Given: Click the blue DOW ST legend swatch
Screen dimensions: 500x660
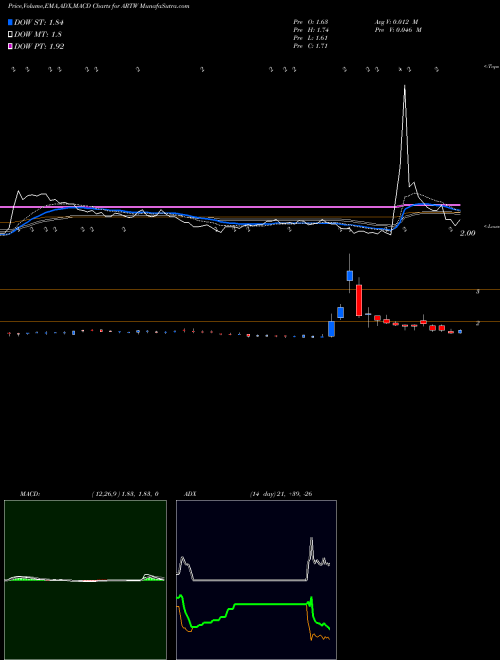Looking at the screenshot, I should [x=10, y=22].
